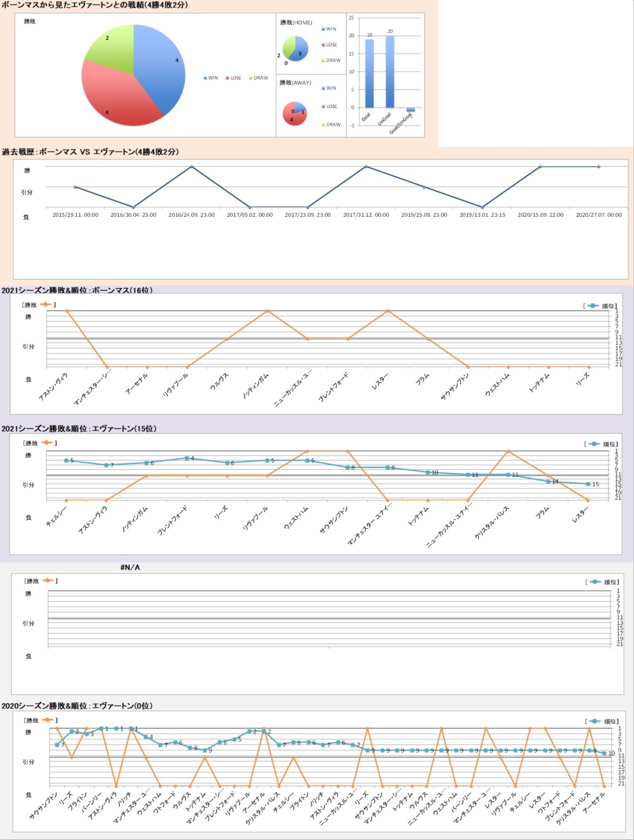634x840 pixels.
Task: Click the チェルシー label in the エヴァートン(15位) chart
Action: 56,518
